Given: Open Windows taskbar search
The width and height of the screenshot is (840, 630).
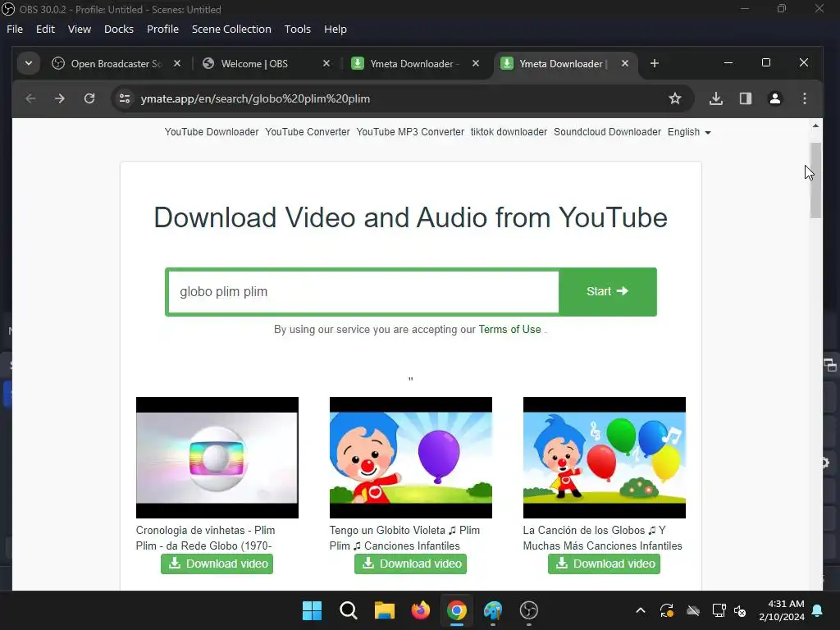Looking at the screenshot, I should click(348, 610).
